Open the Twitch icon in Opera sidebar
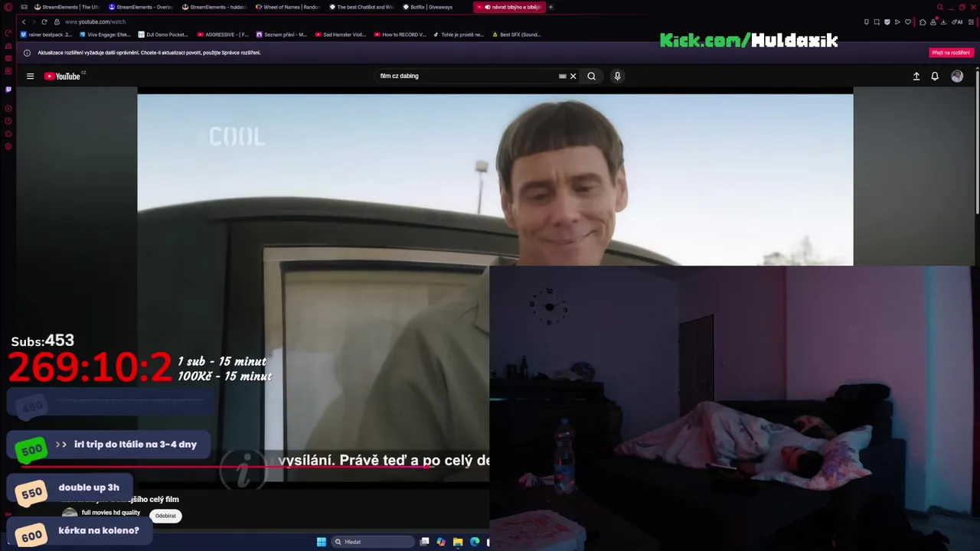The image size is (980, 551). point(8,89)
